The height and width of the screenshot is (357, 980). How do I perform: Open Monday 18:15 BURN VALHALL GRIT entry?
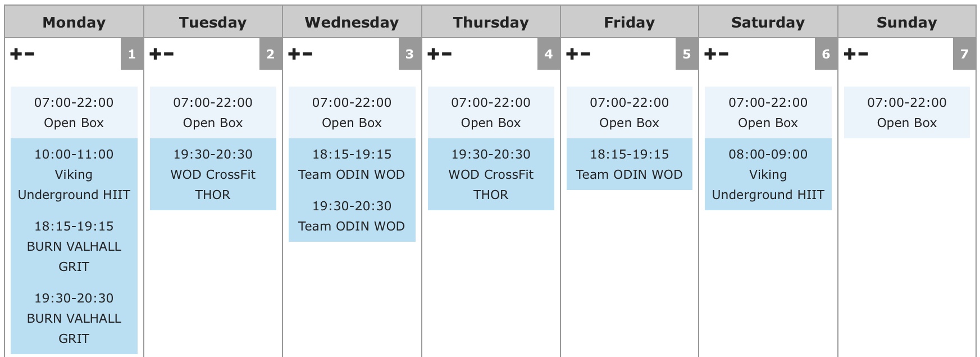tap(74, 246)
